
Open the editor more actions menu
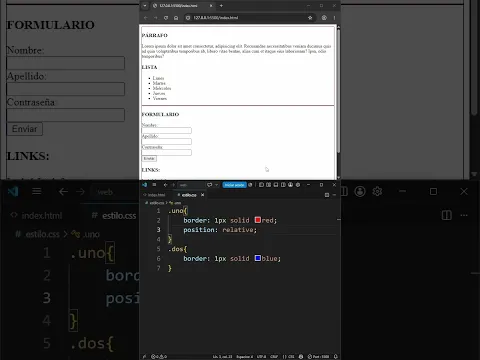(334, 195)
